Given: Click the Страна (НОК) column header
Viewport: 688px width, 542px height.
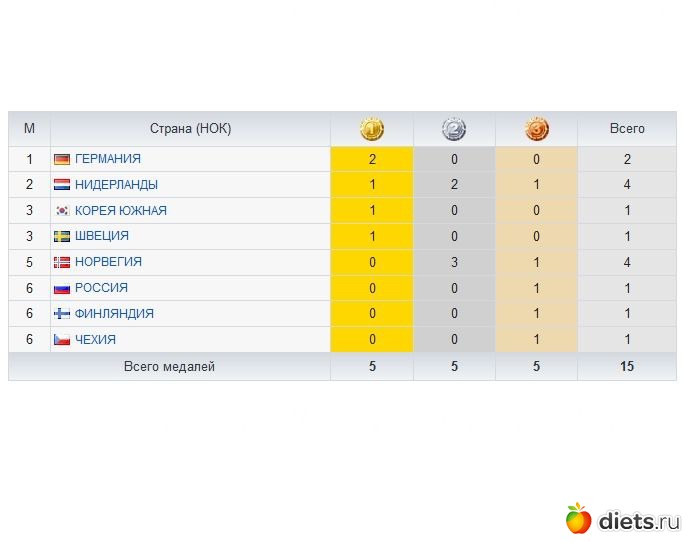Looking at the screenshot, I should [190, 129].
